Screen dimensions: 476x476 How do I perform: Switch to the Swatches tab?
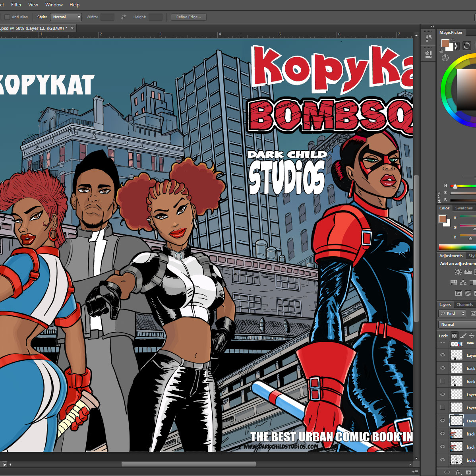464,208
